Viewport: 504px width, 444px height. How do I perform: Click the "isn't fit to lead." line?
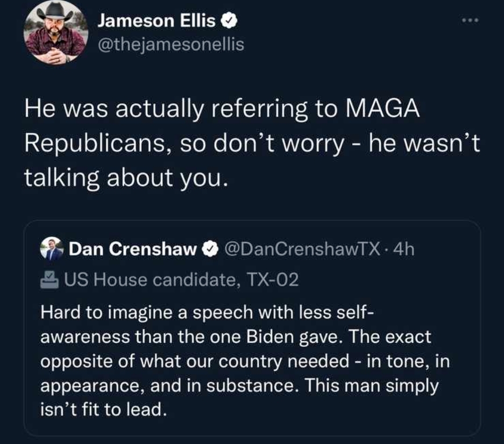point(103,410)
